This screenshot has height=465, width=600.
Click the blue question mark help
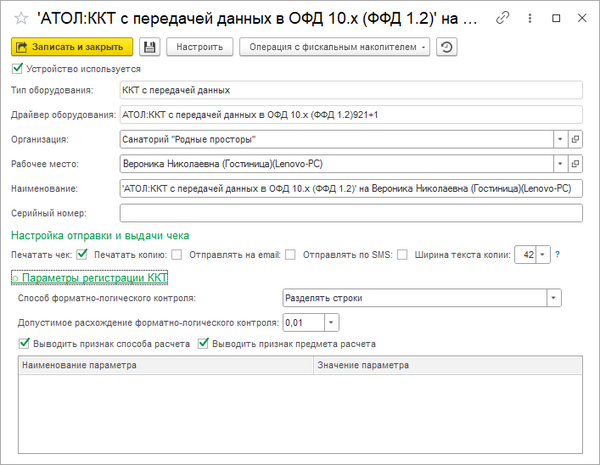pyautogui.click(x=558, y=255)
